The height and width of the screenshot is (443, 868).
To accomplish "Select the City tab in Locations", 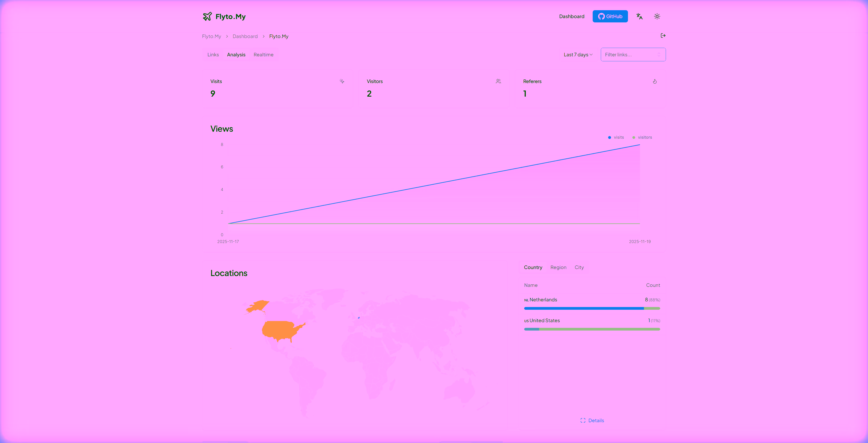I will 579,267.
